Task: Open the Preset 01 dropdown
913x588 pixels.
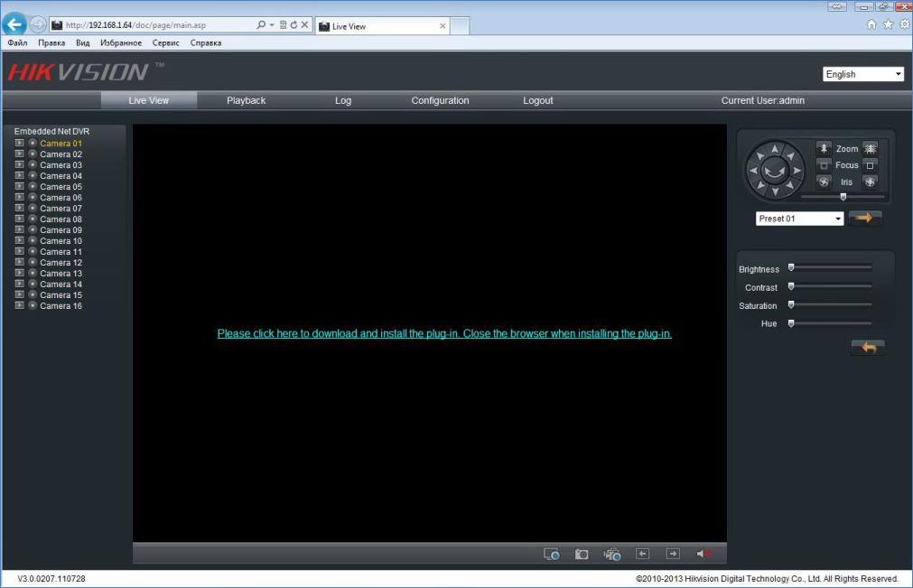Action: coord(799,219)
